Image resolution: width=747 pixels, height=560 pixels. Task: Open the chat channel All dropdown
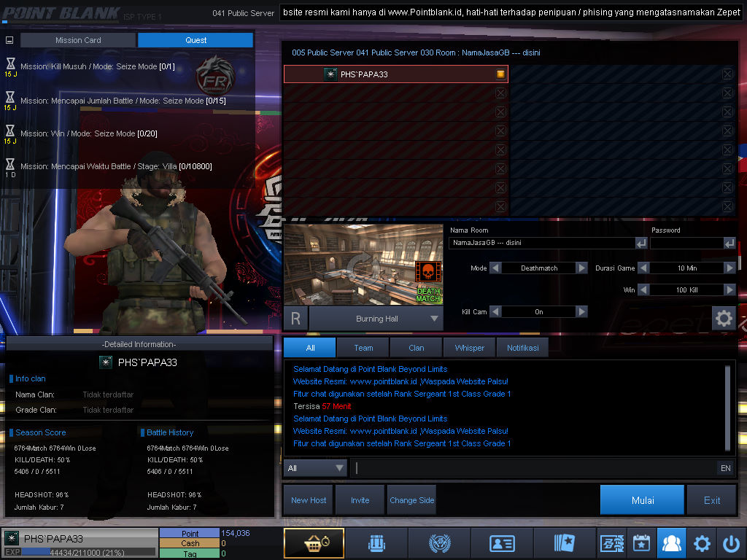[317, 468]
